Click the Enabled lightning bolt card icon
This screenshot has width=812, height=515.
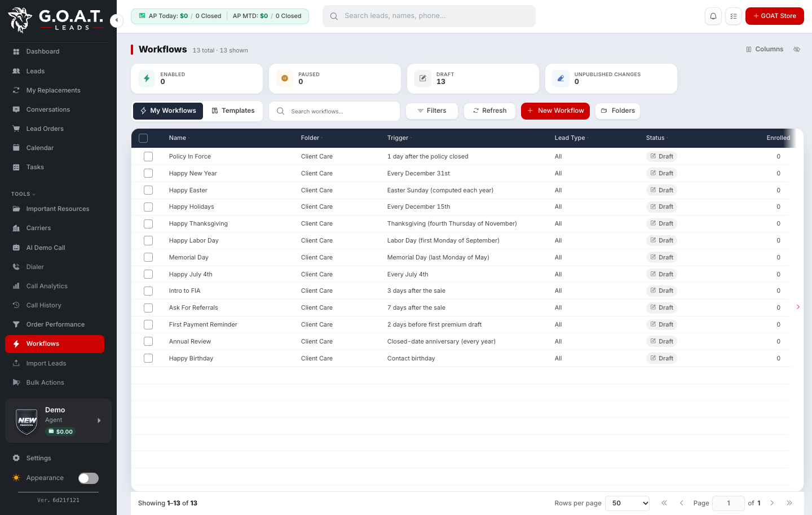click(x=147, y=78)
